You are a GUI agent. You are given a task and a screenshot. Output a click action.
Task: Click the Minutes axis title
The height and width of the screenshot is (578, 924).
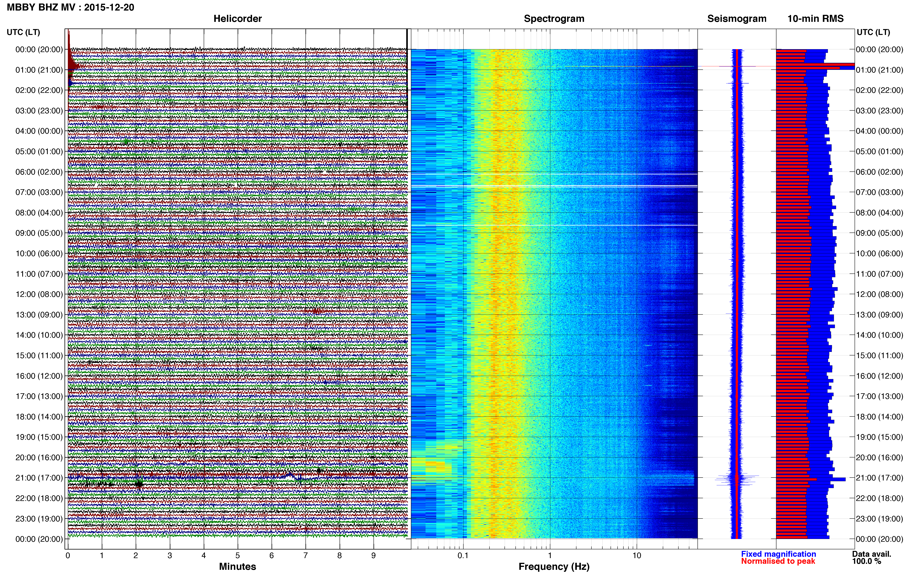(x=237, y=566)
